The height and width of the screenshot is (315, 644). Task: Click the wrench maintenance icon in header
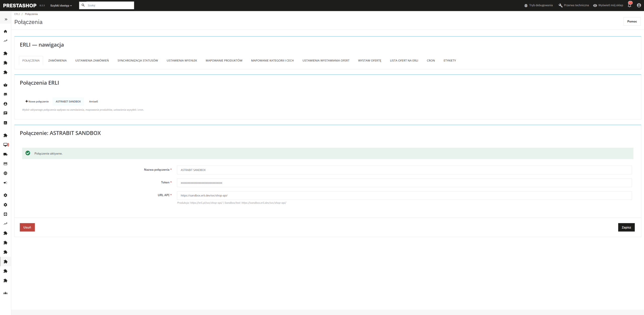tap(560, 5)
